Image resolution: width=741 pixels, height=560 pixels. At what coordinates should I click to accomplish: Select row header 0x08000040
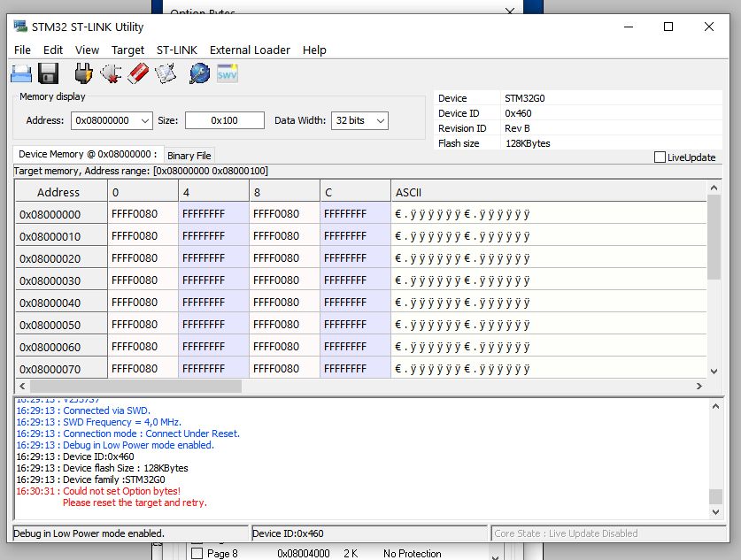pos(61,303)
